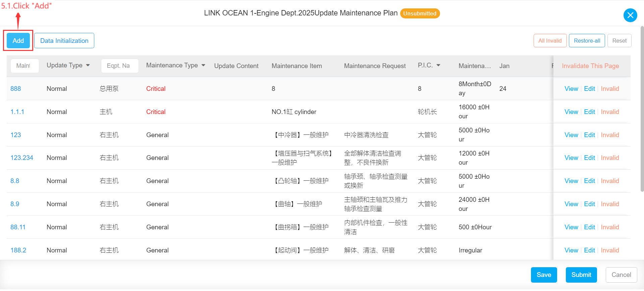Open maintenance item number 123.234
This screenshot has width=644, height=291.
click(22, 158)
